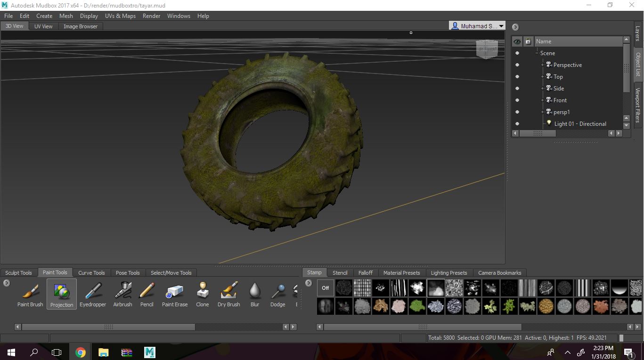Open the Muhamad S... user account dropdown
This screenshot has width=644, height=360.
[477, 26]
